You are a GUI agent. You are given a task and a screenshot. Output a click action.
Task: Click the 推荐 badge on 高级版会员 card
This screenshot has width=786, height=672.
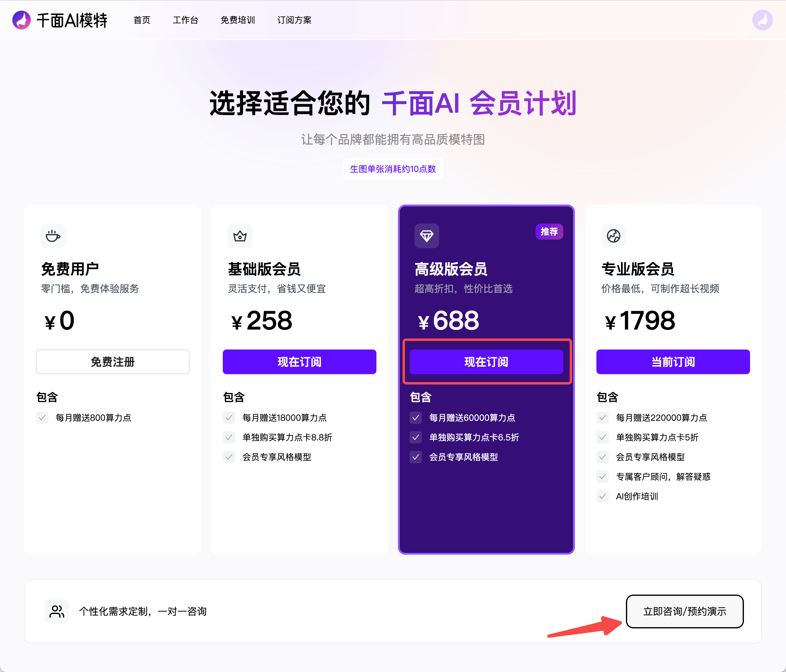pos(549,231)
